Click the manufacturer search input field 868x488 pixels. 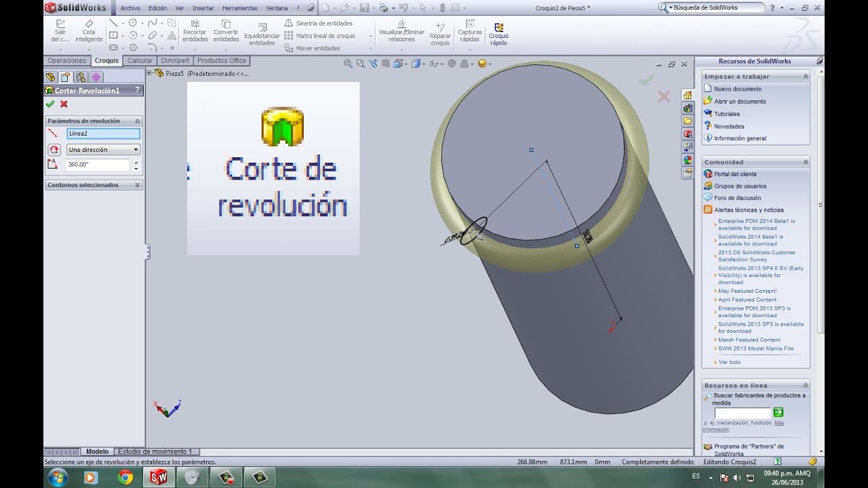[x=743, y=412]
